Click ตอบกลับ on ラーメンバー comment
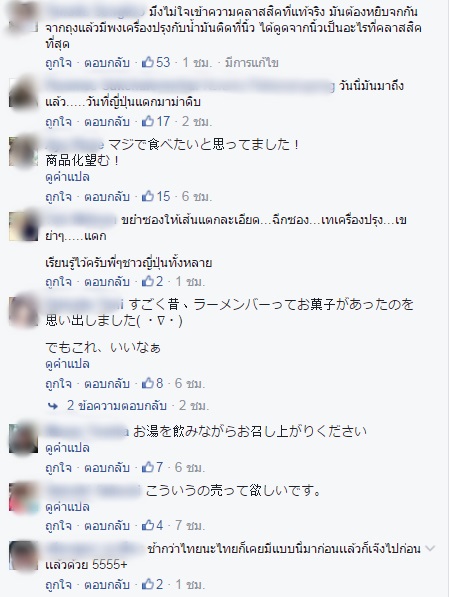Image resolution: width=449 pixels, height=597 pixels. 107,383
